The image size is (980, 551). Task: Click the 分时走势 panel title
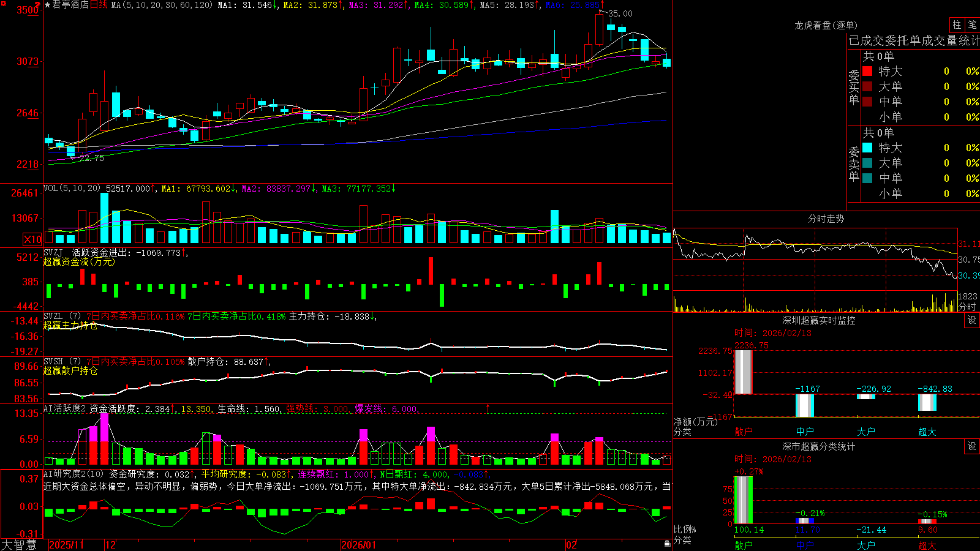(826, 219)
